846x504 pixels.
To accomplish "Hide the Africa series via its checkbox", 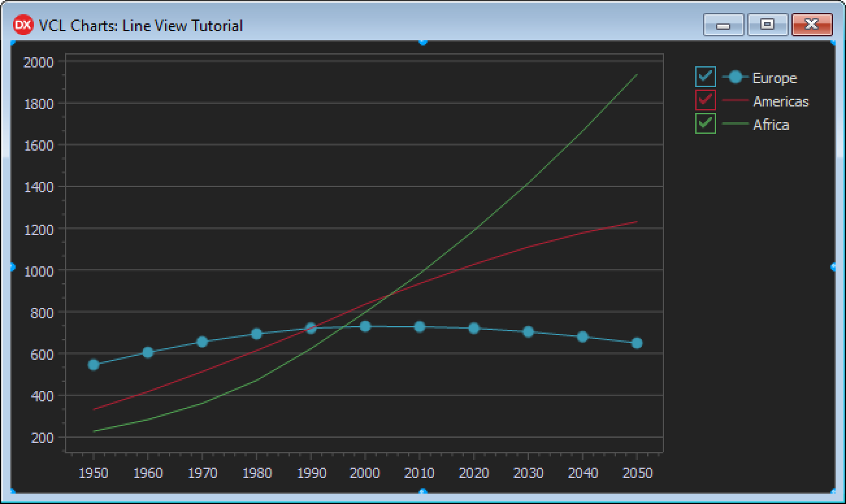I will [x=705, y=124].
